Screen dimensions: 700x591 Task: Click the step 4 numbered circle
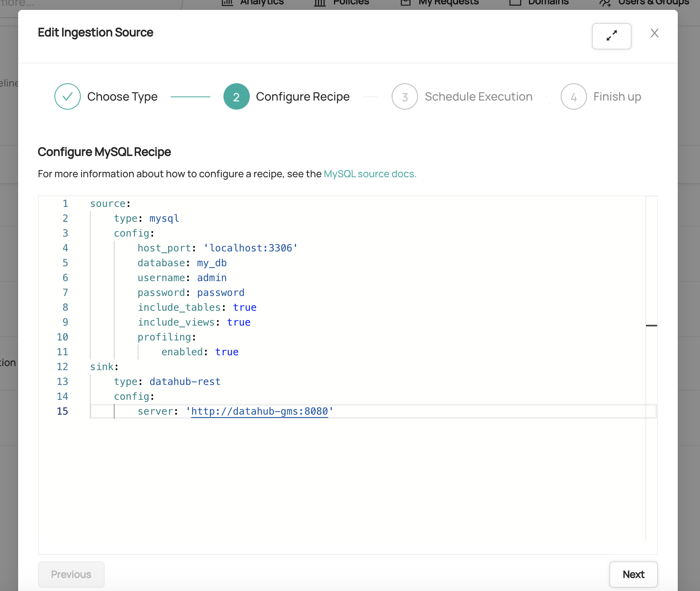573,96
